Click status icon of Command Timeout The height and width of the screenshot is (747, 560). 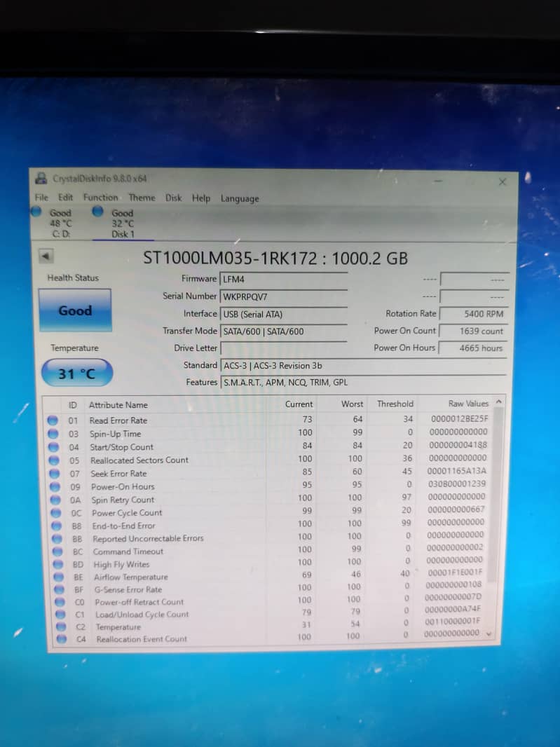57,551
